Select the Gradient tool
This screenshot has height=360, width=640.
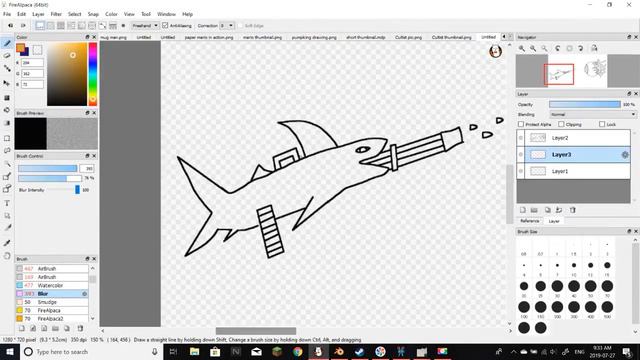coord(7,123)
